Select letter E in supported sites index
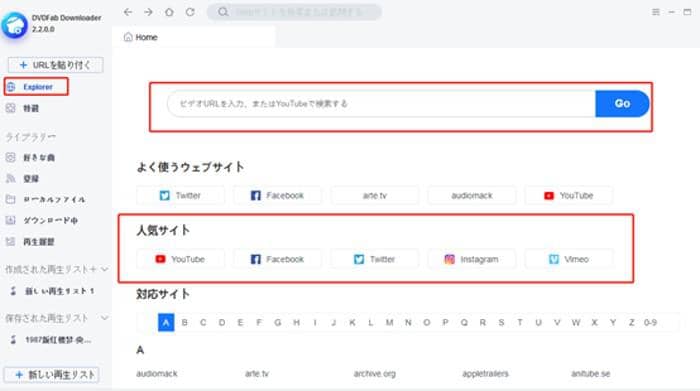The image size is (700, 391). click(240, 322)
